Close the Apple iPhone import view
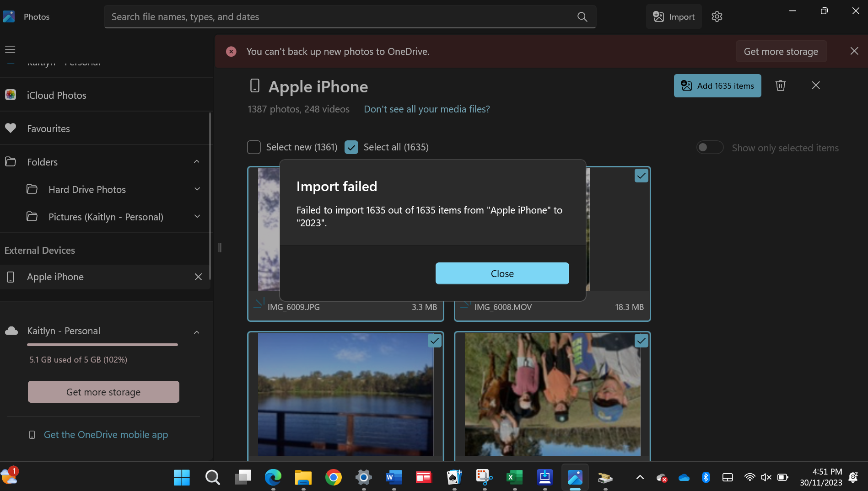868x491 pixels. [816, 85]
